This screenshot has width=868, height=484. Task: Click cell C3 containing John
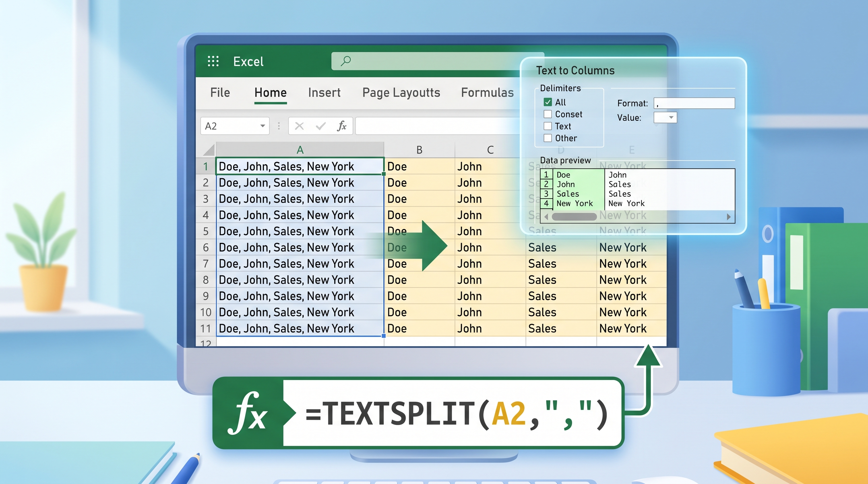(490, 199)
